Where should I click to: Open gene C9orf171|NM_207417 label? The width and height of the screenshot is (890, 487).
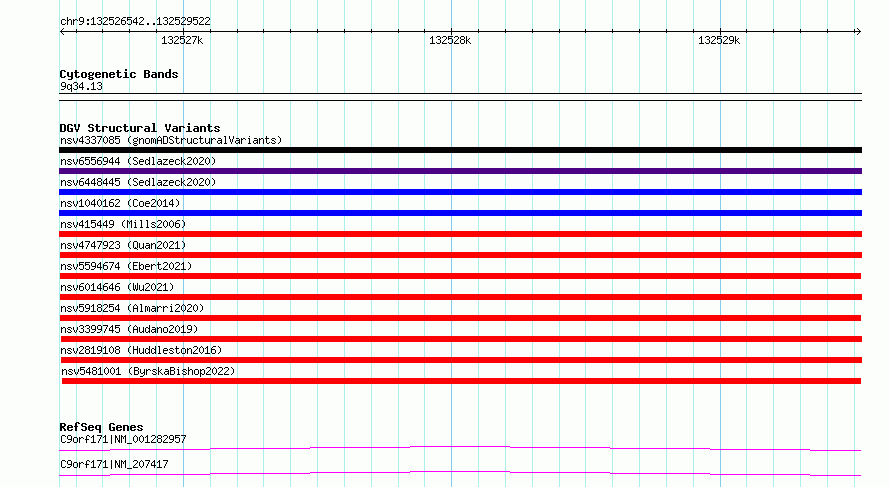click(x=114, y=464)
